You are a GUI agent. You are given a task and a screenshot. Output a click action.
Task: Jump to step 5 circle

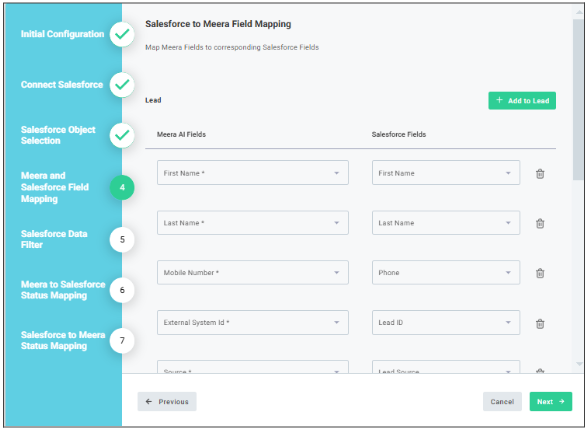(x=122, y=240)
